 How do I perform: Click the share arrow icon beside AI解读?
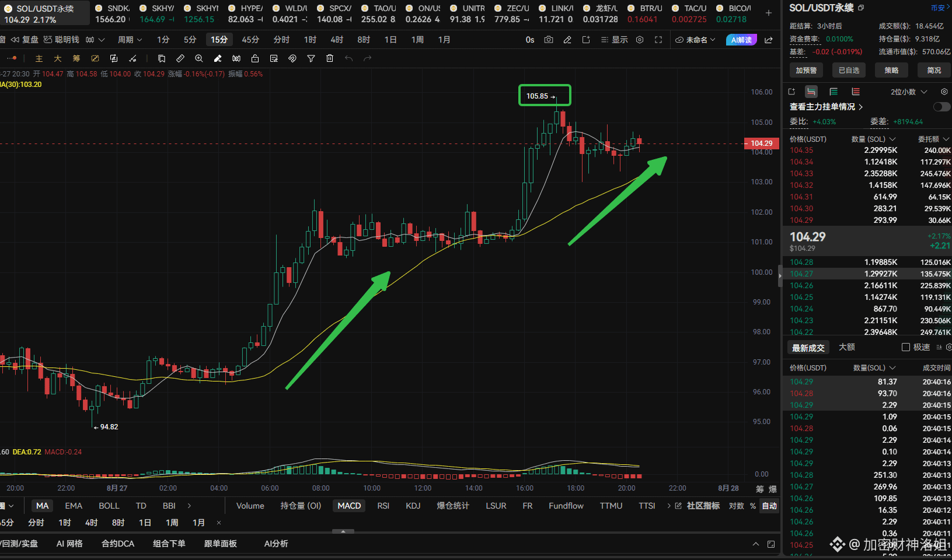(x=769, y=40)
